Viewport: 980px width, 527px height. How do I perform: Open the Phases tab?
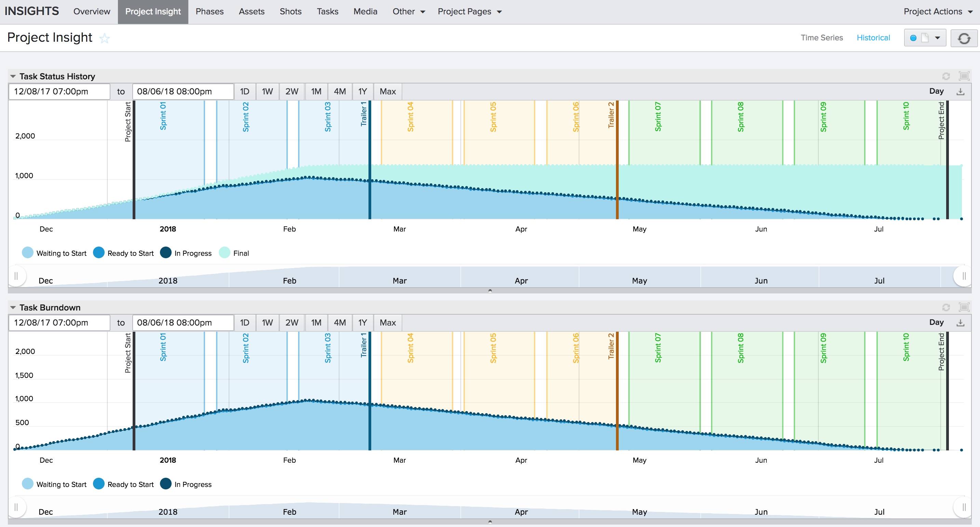pyautogui.click(x=209, y=11)
